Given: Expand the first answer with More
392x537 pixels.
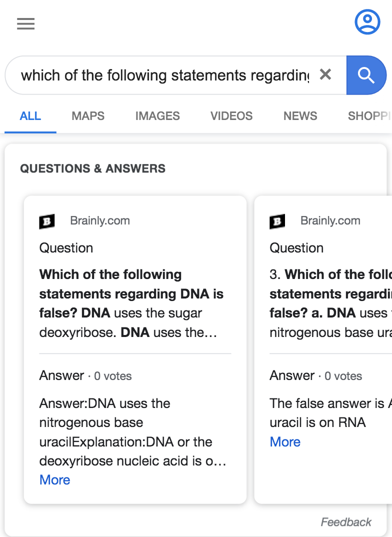Looking at the screenshot, I should [54, 480].
